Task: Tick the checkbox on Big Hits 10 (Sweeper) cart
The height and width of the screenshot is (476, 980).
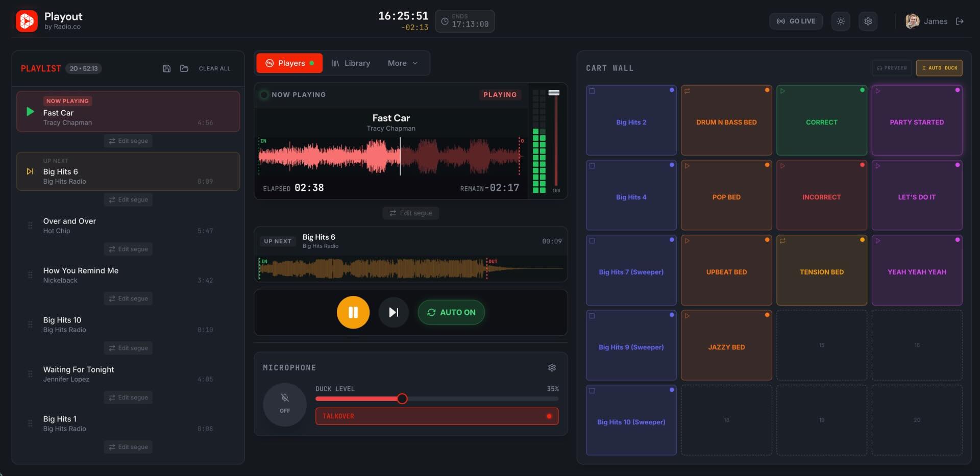Action: point(592,391)
